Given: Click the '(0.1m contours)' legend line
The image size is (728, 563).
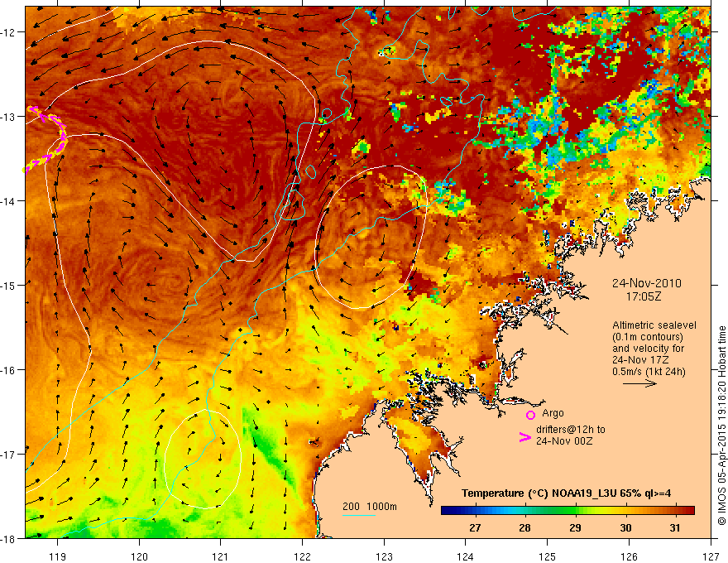Looking at the screenshot, I should point(648,337).
